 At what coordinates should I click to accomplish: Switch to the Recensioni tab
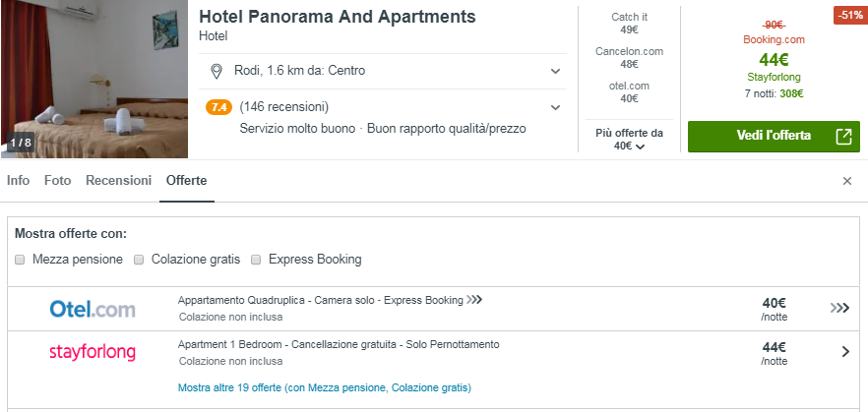(118, 181)
